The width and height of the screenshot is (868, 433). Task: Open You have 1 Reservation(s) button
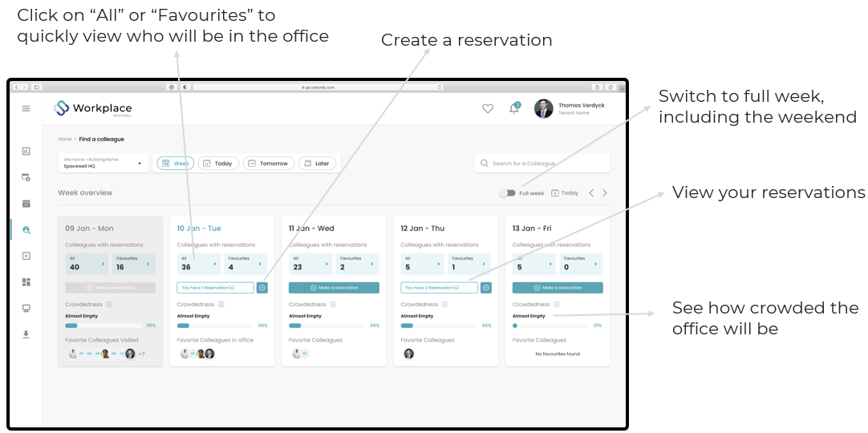click(x=215, y=288)
